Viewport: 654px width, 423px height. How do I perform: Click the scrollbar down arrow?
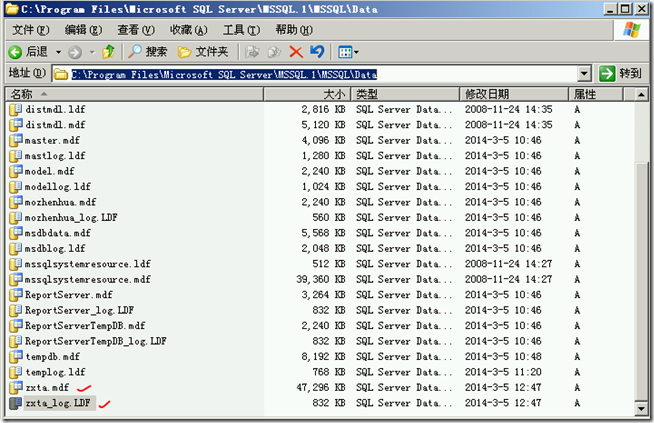click(641, 408)
